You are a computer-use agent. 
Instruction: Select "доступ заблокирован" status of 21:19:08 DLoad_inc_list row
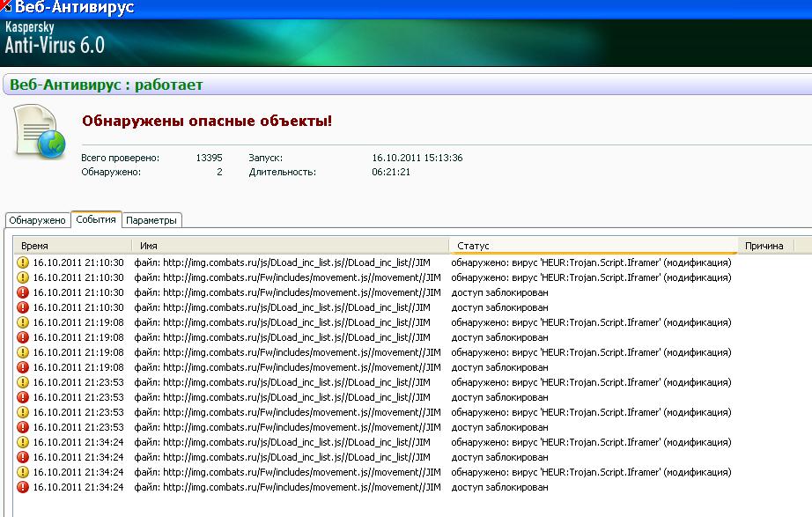pos(499,337)
